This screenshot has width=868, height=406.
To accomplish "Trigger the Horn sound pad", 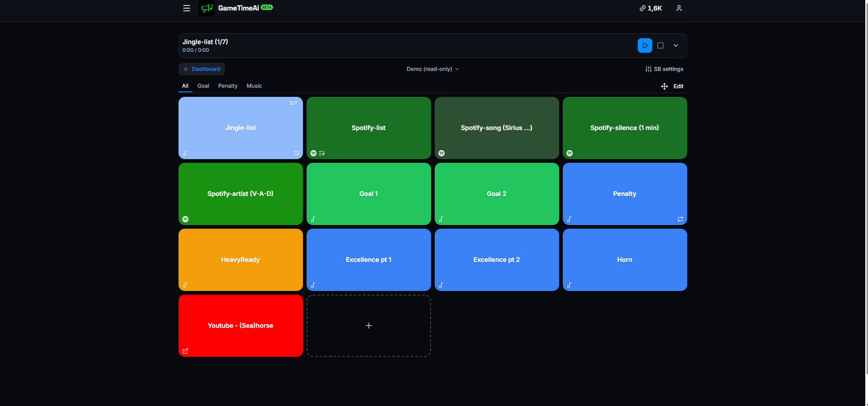I will pyautogui.click(x=625, y=260).
